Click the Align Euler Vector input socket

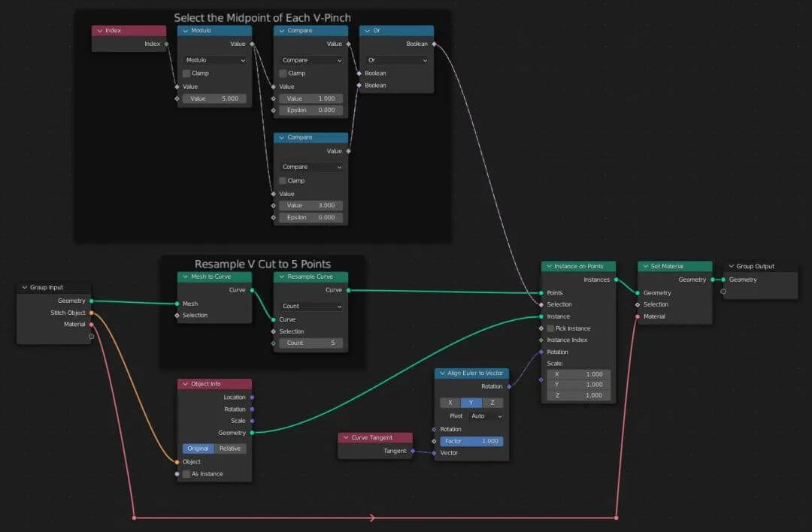434,453
